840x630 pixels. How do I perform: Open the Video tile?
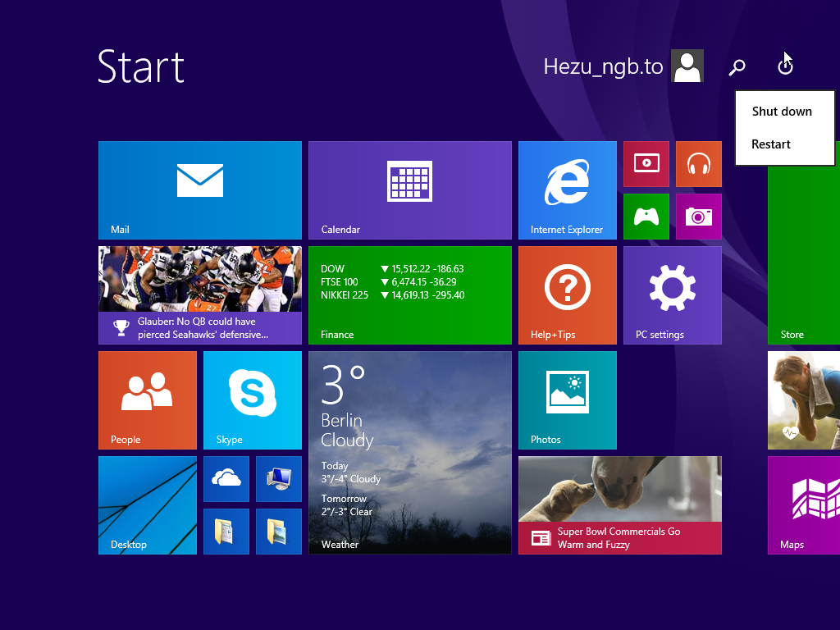(646, 164)
